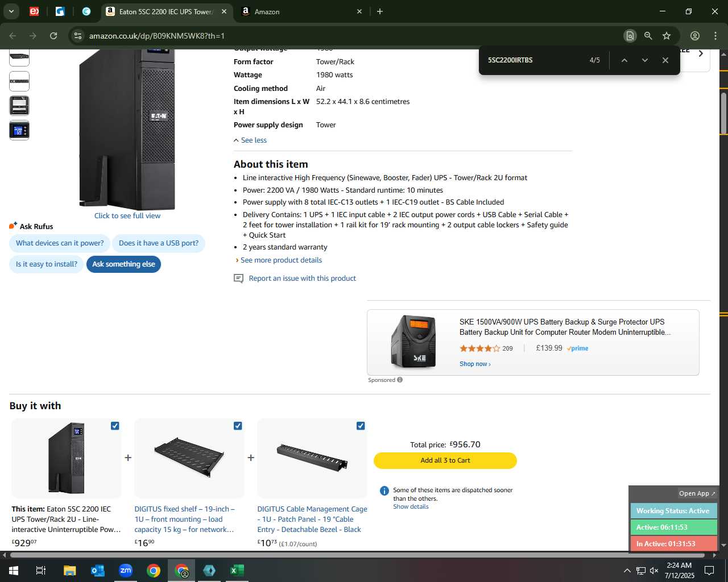Unmute the volume tray icon
Screen dimensions: 728x582
(x=654, y=571)
